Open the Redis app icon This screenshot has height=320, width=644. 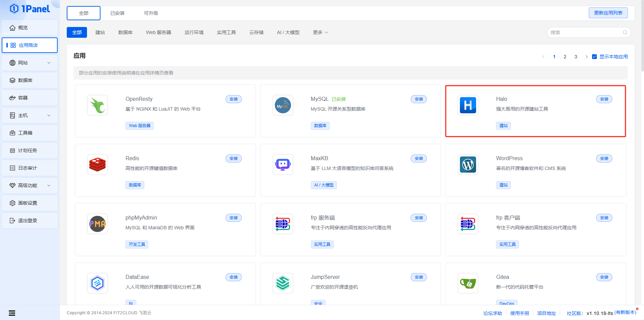[x=97, y=165]
